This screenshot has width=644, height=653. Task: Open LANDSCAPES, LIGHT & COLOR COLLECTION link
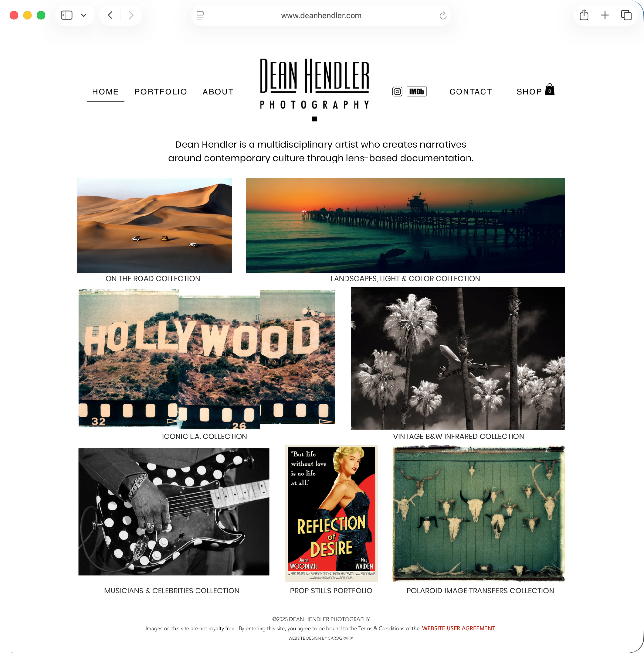(x=405, y=279)
